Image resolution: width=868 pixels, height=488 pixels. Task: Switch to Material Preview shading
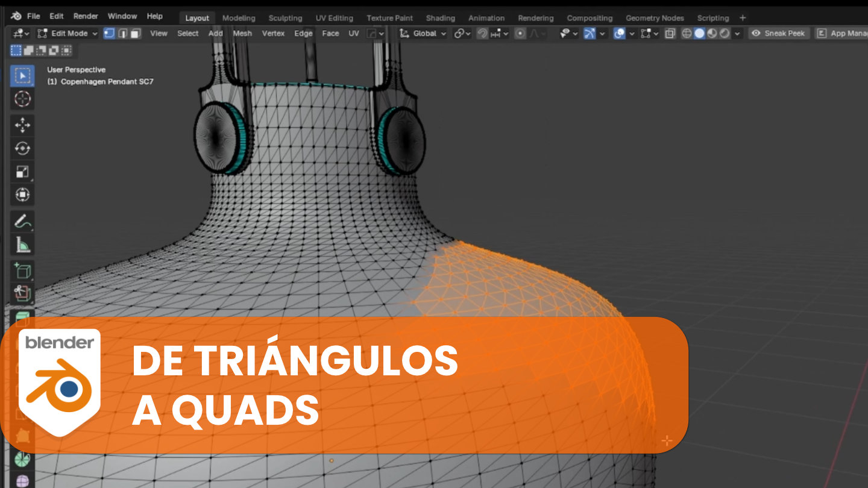tap(712, 34)
